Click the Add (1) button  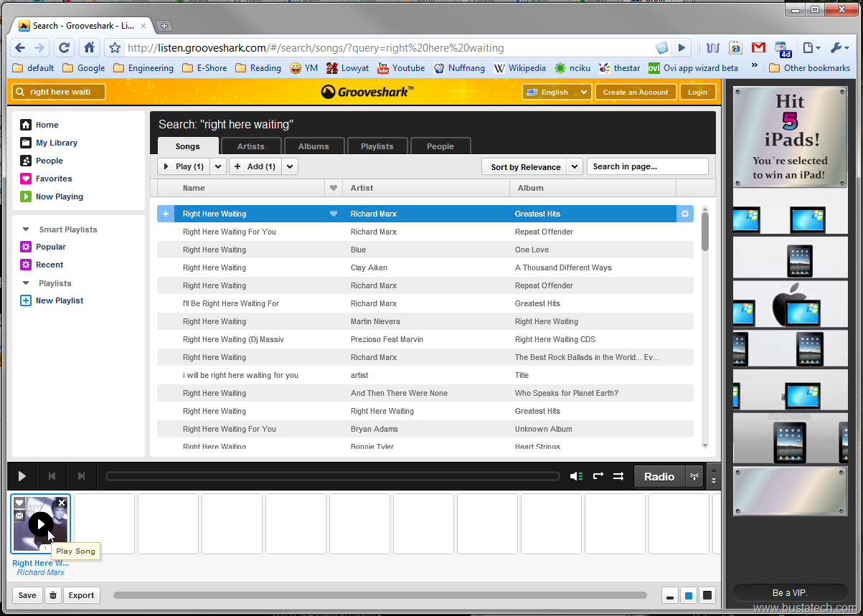pyautogui.click(x=255, y=166)
